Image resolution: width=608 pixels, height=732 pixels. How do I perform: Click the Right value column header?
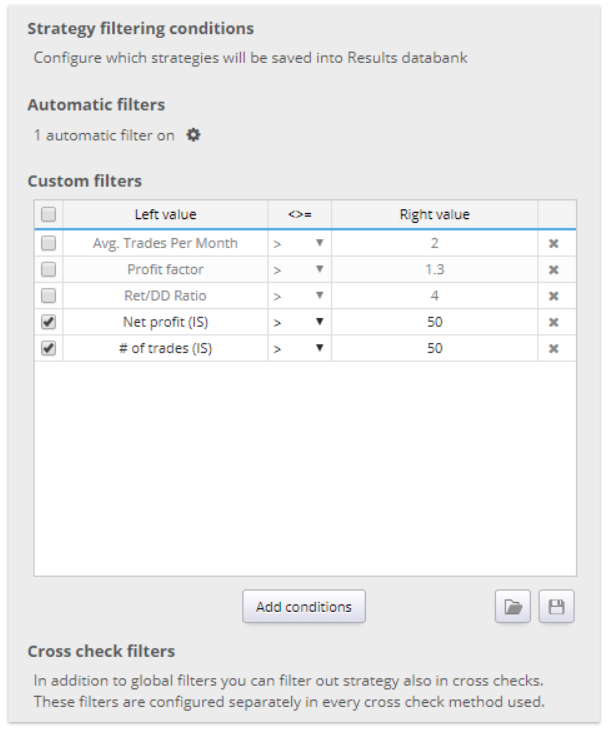(x=434, y=214)
